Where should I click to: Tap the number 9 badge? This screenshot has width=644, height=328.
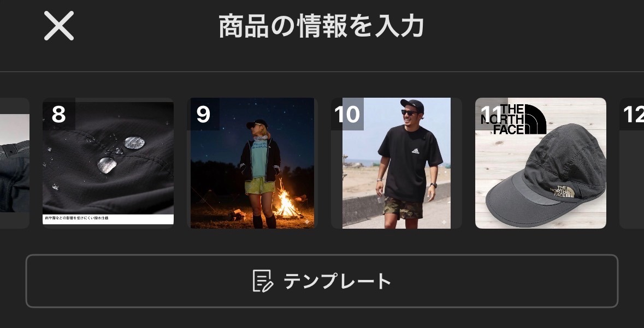pos(203,114)
